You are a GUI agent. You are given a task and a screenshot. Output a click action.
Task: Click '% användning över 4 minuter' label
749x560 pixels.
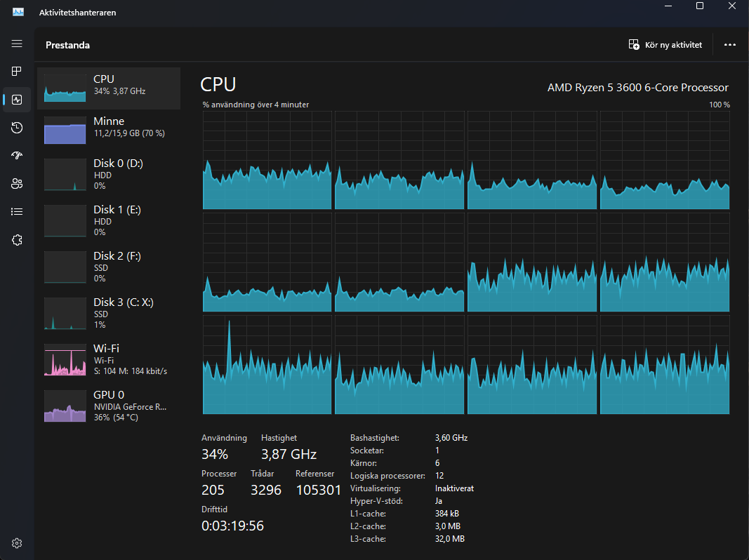click(x=256, y=105)
